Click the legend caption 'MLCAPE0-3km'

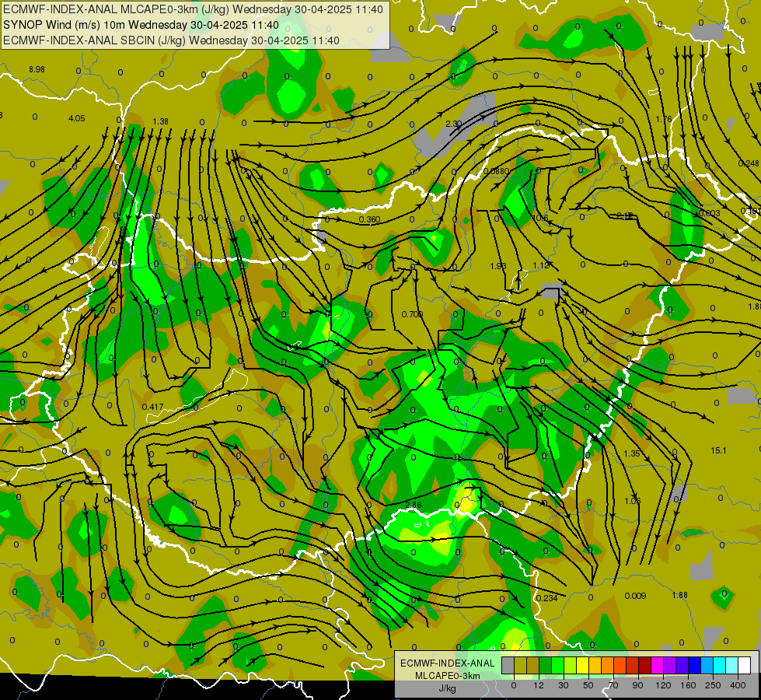448,675
